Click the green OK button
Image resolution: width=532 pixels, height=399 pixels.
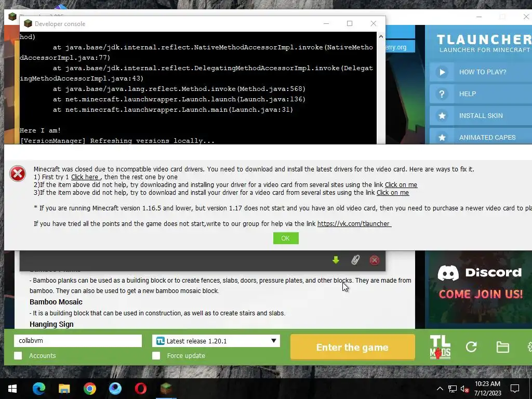(286, 238)
